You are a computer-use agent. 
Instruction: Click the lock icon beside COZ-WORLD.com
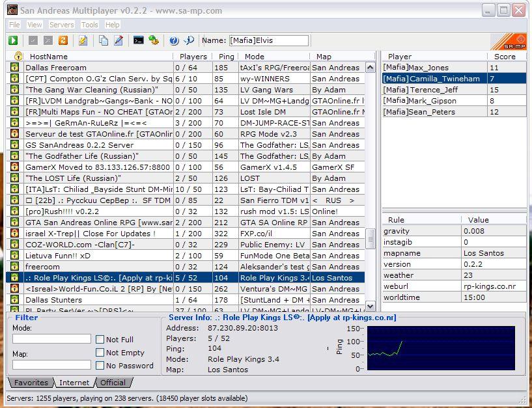point(14,244)
